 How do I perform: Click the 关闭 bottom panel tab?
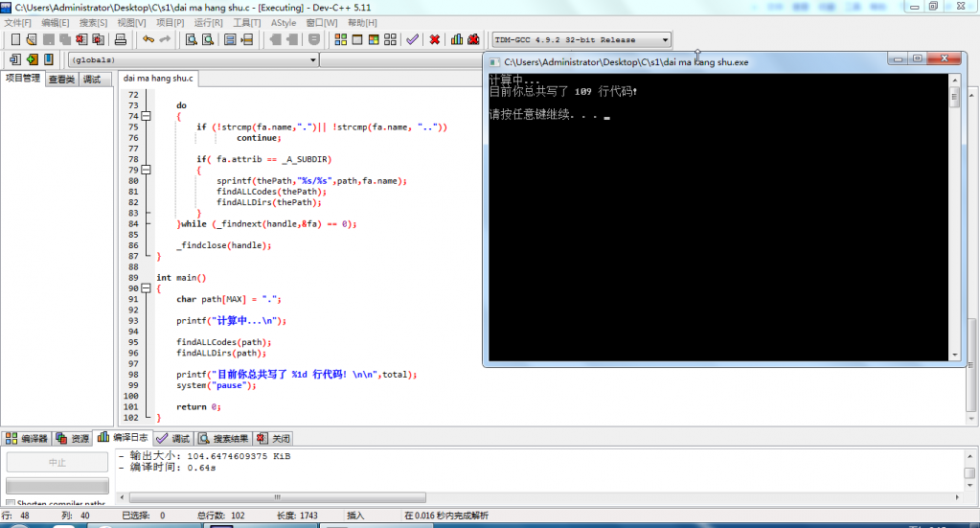[273, 438]
